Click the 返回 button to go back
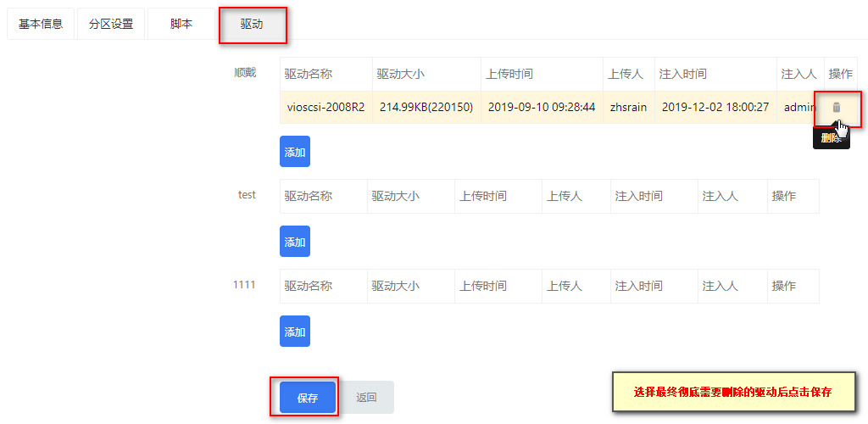 tap(366, 398)
